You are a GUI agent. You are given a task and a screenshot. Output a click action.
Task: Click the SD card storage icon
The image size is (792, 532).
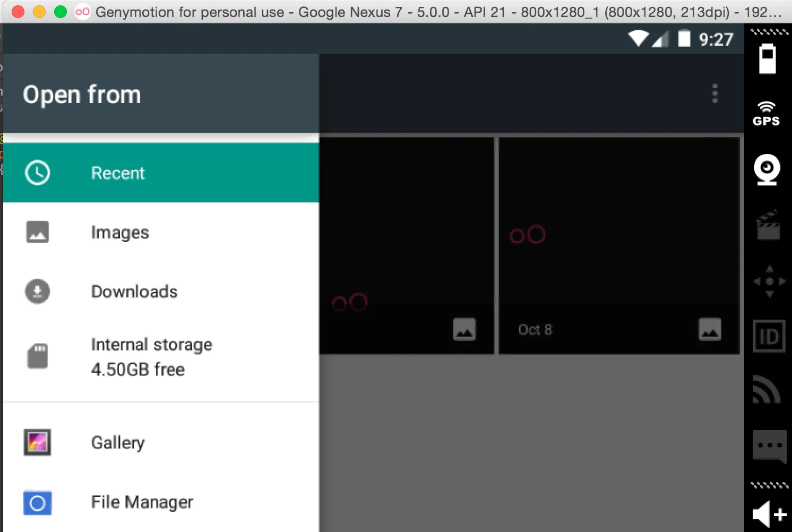pos(37,356)
